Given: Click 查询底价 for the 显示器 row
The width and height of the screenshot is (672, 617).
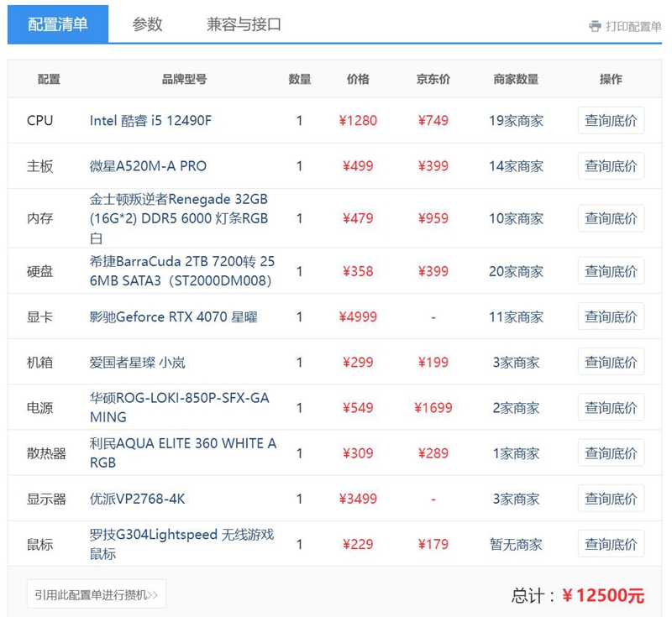Looking at the screenshot, I should 611,499.
